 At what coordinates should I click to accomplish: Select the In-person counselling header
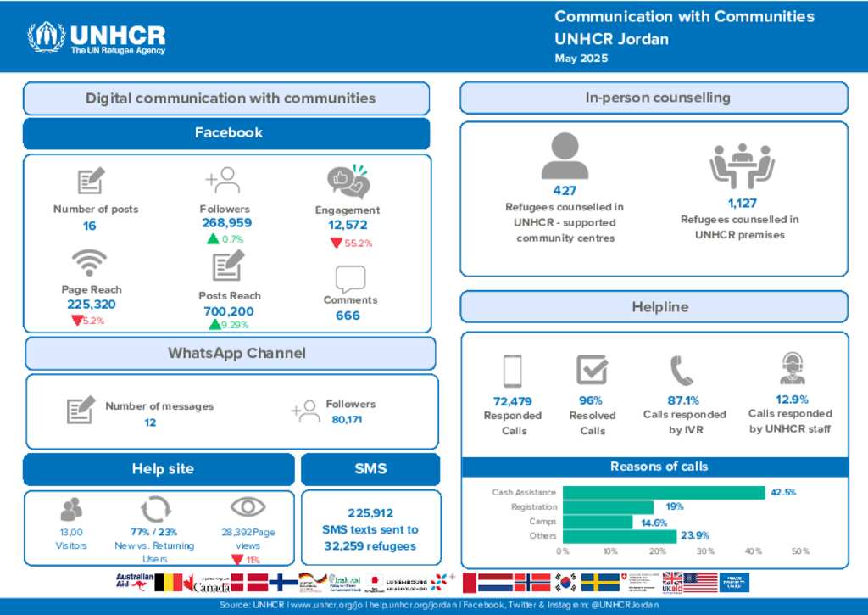654,98
